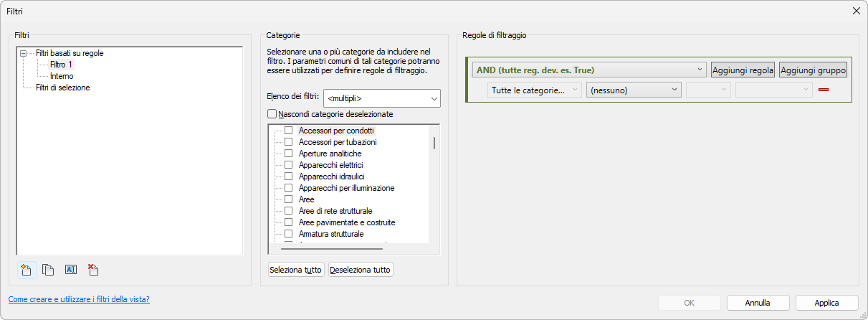Check the Accessori per condotti category
Viewport: 868px width, 320px height.
point(289,131)
